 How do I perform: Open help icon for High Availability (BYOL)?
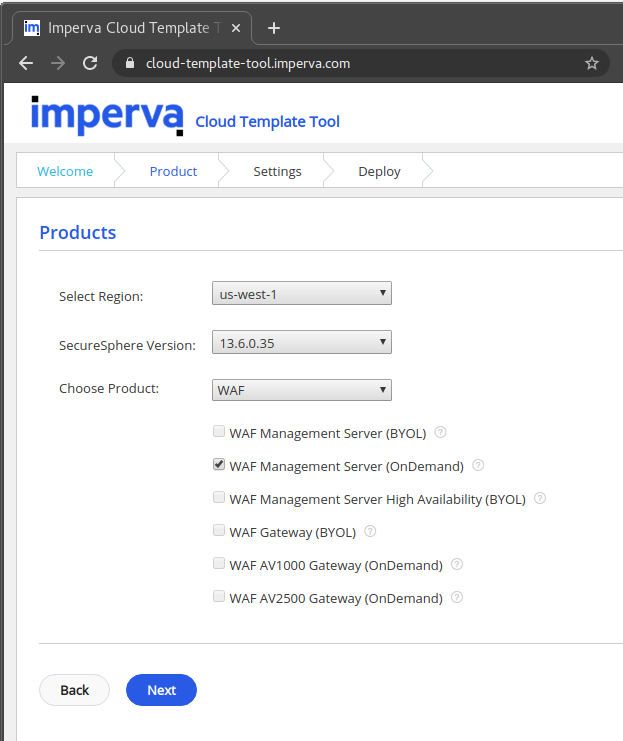540,498
